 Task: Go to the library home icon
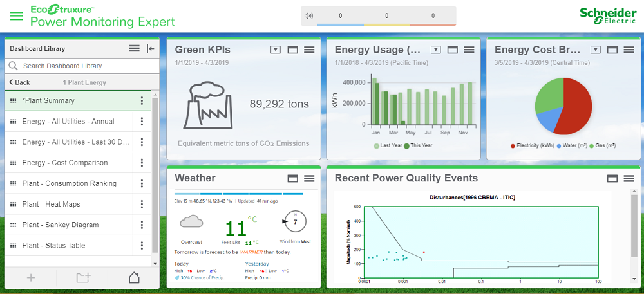pyautogui.click(x=134, y=278)
